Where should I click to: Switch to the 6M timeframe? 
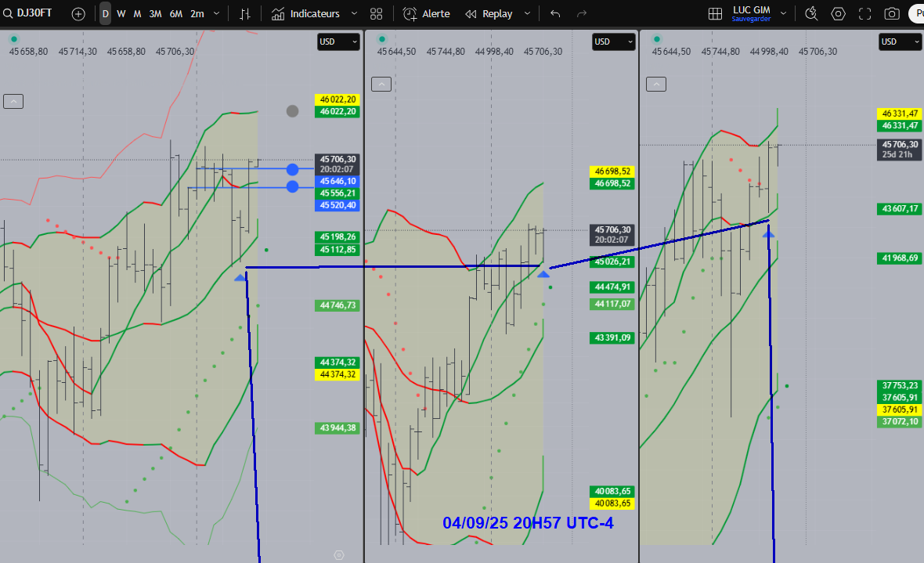175,13
